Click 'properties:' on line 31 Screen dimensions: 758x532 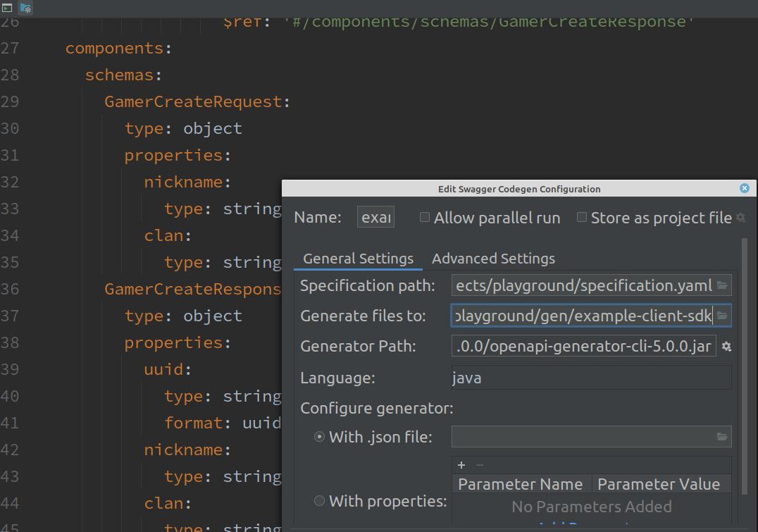[x=178, y=155]
